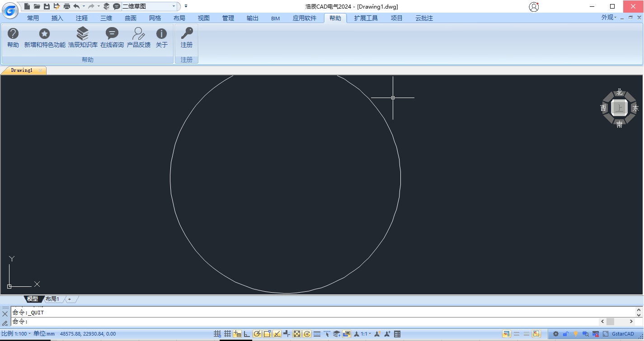The height and width of the screenshot is (341, 644).
Task: Open 新增和特色功能 star icon
Action: click(45, 38)
